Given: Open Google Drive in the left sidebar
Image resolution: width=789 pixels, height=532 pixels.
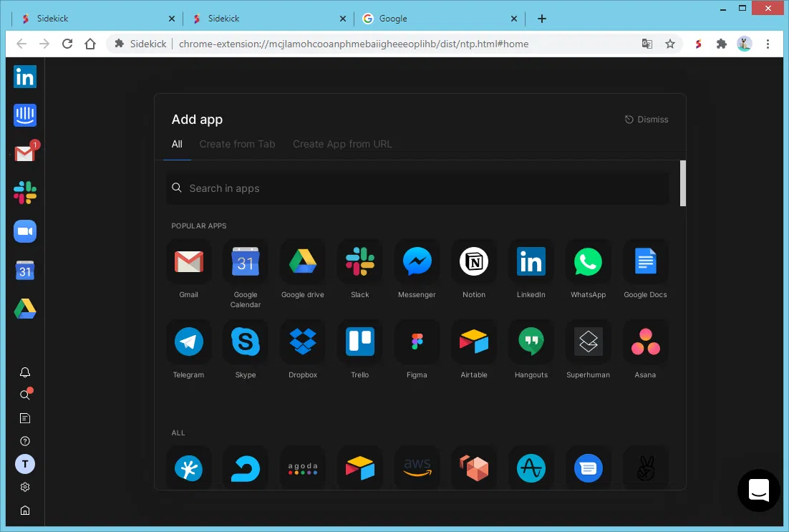Looking at the screenshot, I should [x=24, y=309].
